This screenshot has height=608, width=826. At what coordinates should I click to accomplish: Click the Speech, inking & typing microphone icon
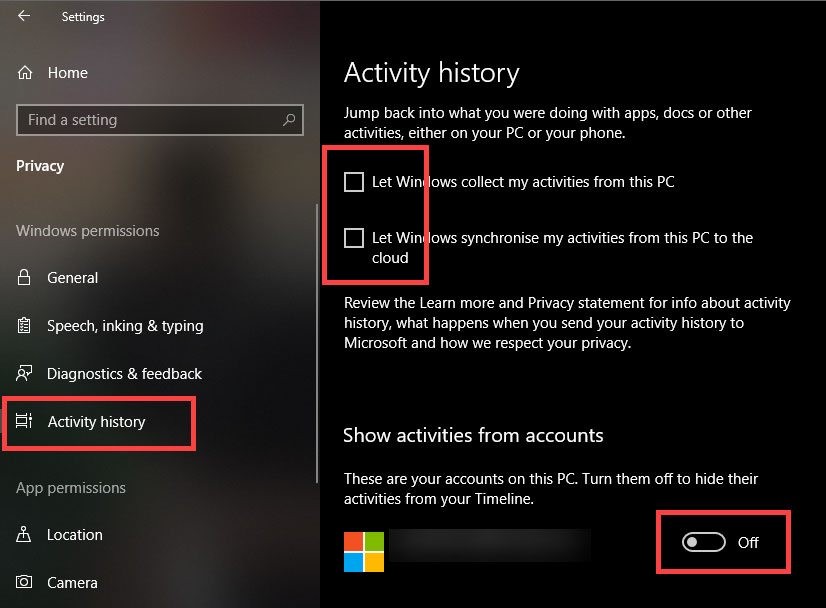pos(25,325)
